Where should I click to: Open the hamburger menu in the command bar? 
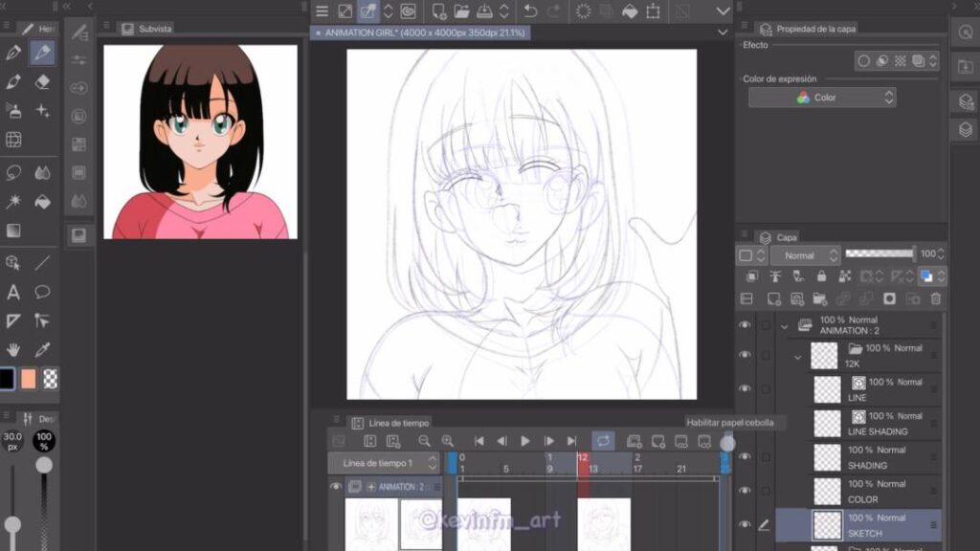[x=322, y=11]
